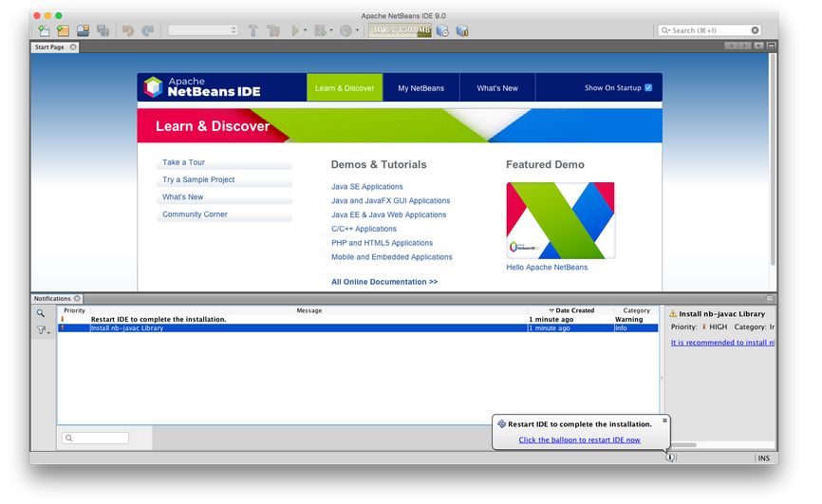The width and height of the screenshot is (822, 504).
Task: Minimize the Notifications panel group
Action: [770, 298]
